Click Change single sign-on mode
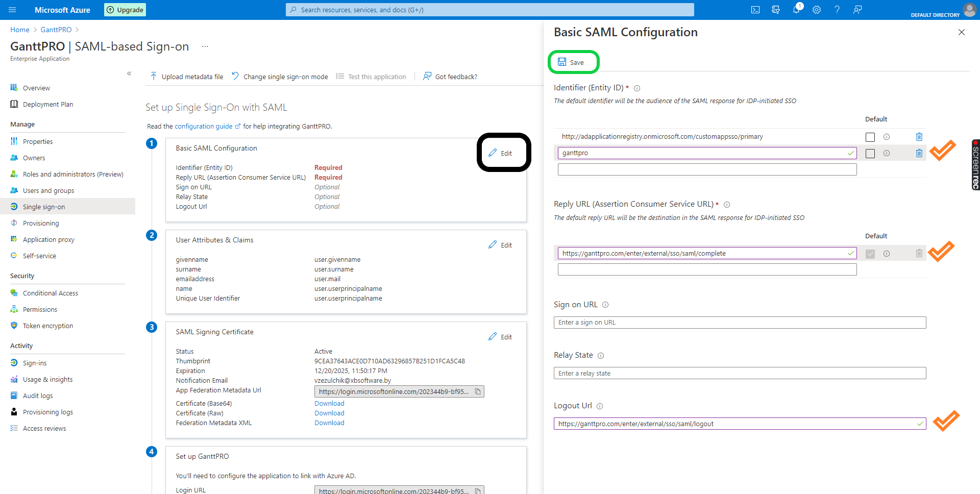This screenshot has width=980, height=494. [x=280, y=77]
